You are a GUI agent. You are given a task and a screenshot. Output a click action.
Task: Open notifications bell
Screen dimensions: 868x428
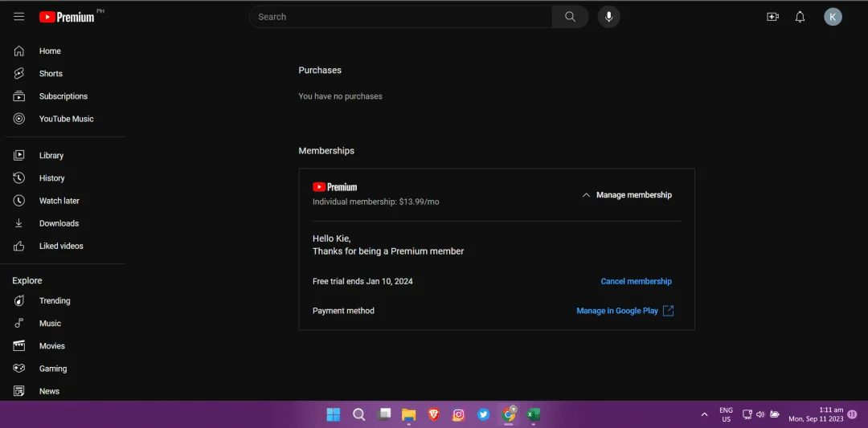(800, 17)
